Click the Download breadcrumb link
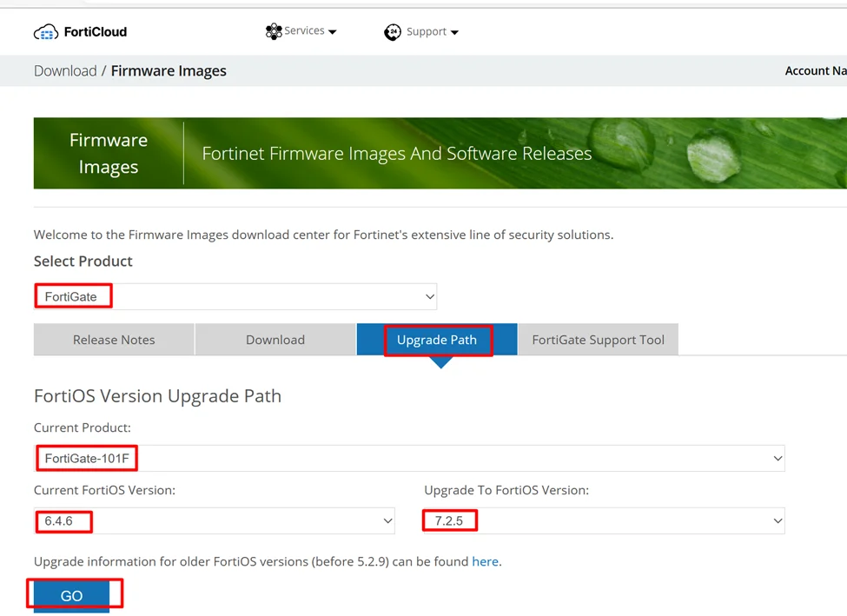Image resolution: width=847 pixels, height=616 pixels. tap(65, 70)
